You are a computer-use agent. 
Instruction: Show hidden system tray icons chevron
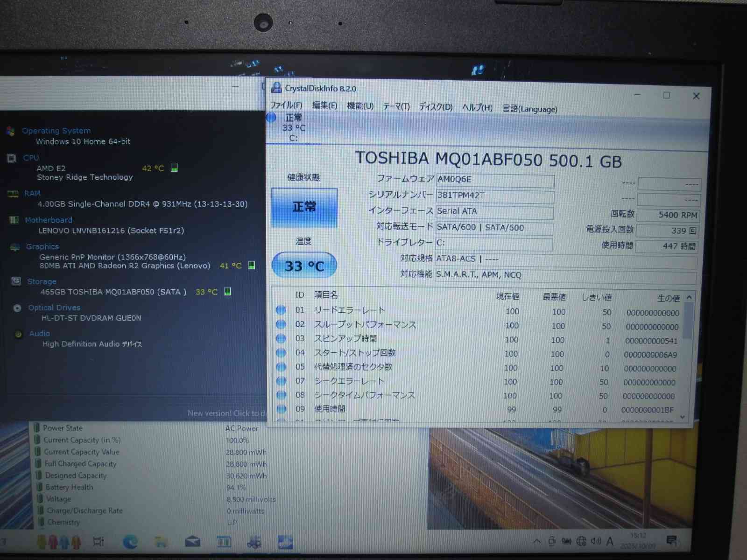pos(537,541)
